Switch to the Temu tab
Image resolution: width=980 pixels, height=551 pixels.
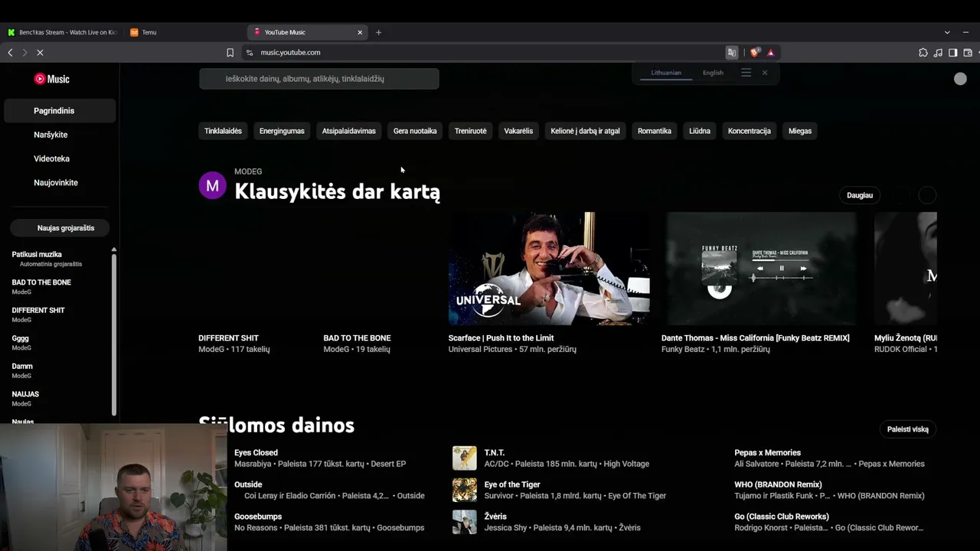184,32
